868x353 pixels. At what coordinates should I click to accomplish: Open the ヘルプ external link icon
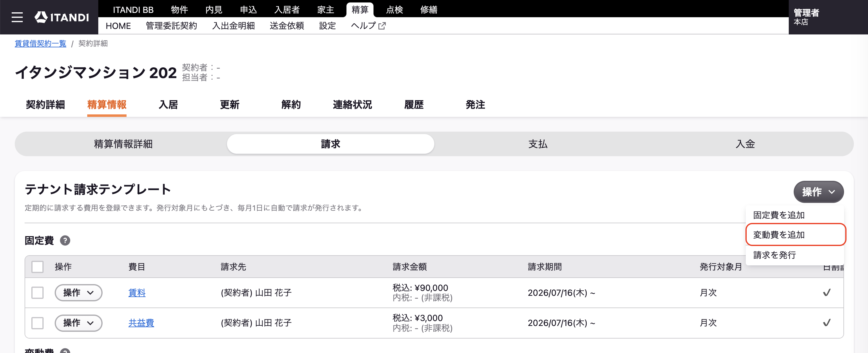coord(382,26)
